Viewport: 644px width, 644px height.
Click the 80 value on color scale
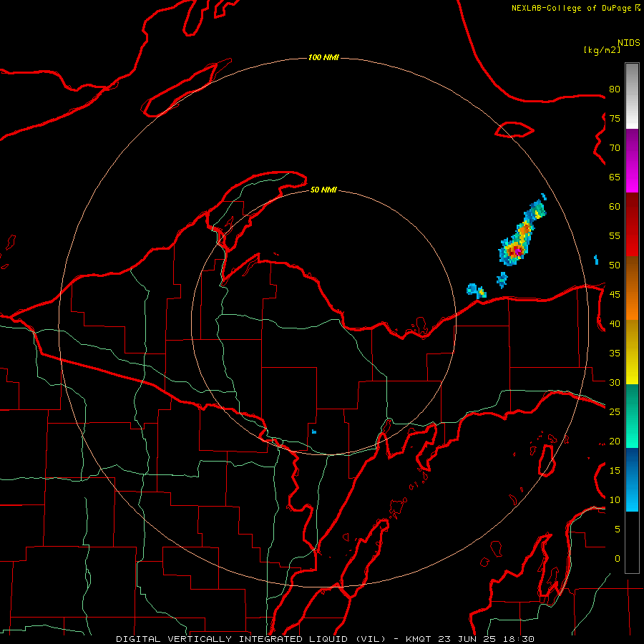coord(615,89)
